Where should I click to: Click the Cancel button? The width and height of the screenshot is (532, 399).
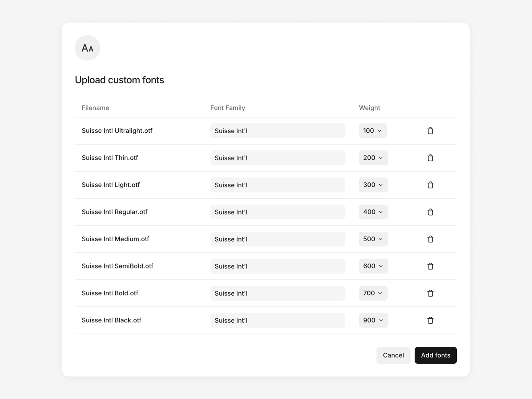[393, 355]
